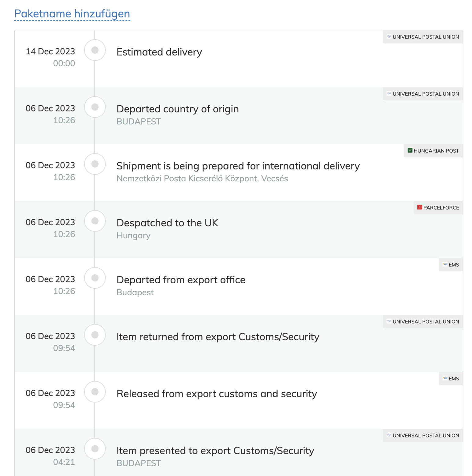
Task: Click the EMS icon on Departed from export office
Action: 445,264
